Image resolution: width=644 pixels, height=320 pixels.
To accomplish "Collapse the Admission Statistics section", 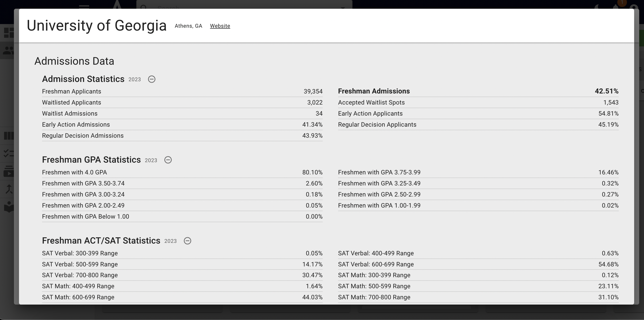I will click(151, 79).
